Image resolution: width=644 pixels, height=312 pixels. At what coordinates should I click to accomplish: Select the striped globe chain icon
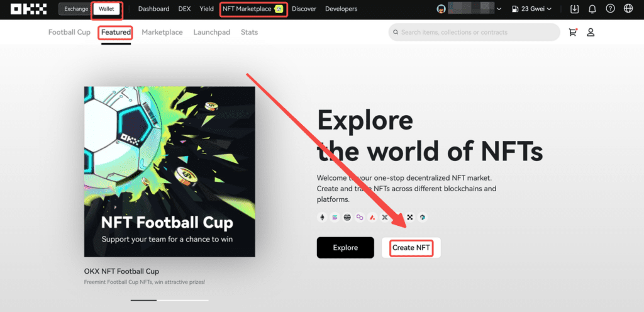(347, 217)
